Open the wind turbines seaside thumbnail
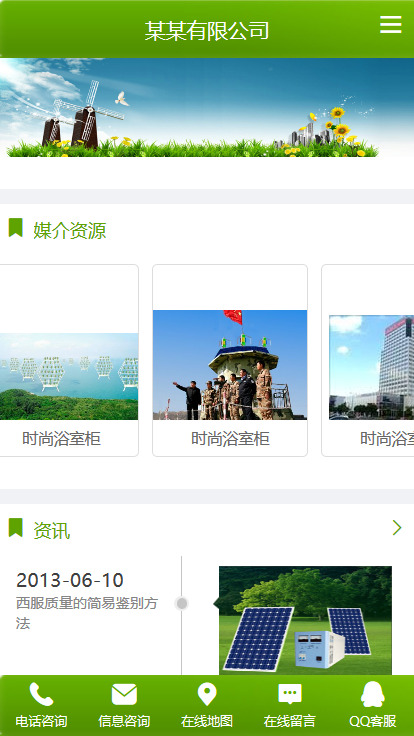This screenshot has width=414, height=736. [69, 376]
